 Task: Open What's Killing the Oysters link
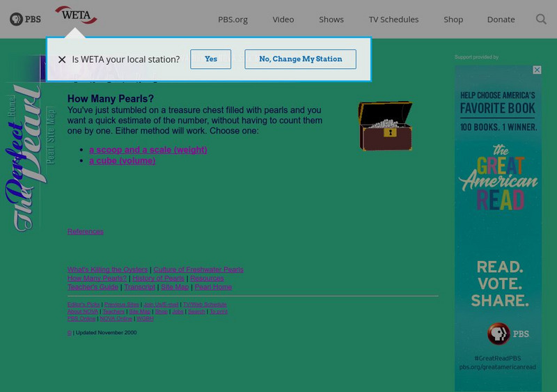[x=107, y=269]
